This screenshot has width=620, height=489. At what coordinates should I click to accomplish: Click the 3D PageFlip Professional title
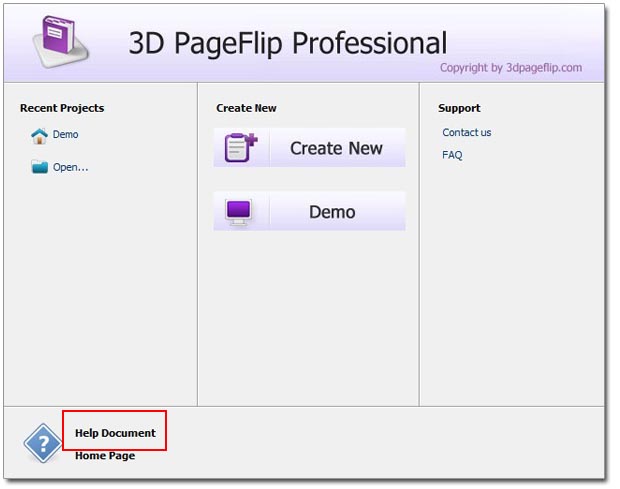tap(288, 43)
